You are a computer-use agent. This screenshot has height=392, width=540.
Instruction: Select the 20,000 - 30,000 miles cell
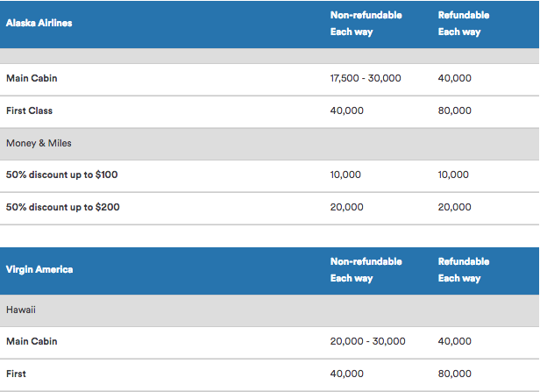click(x=367, y=342)
